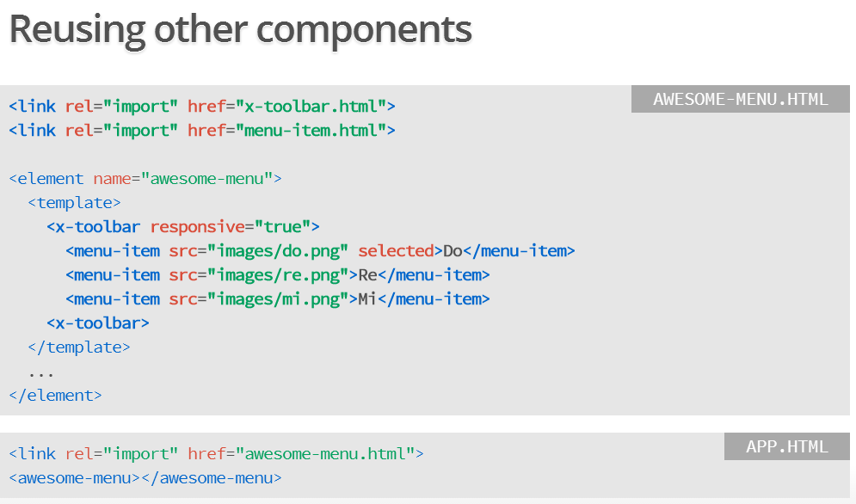This screenshot has height=504, width=856.
Task: Click the opening template tag
Action: click(75, 203)
